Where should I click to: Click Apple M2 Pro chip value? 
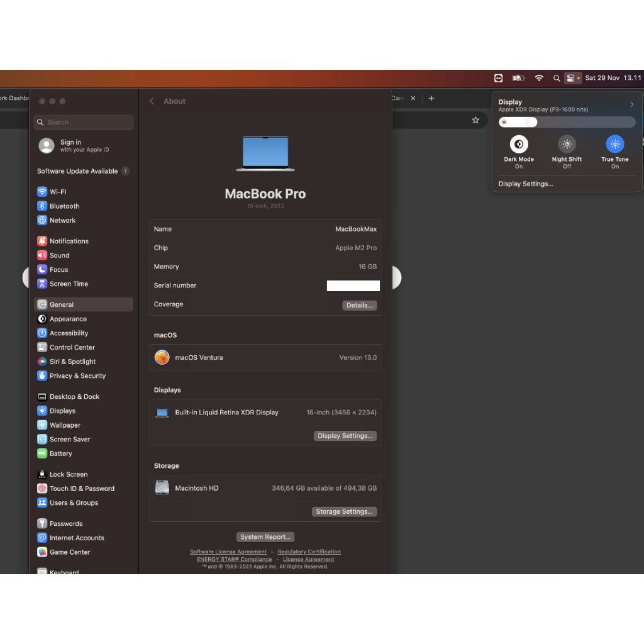coord(356,248)
